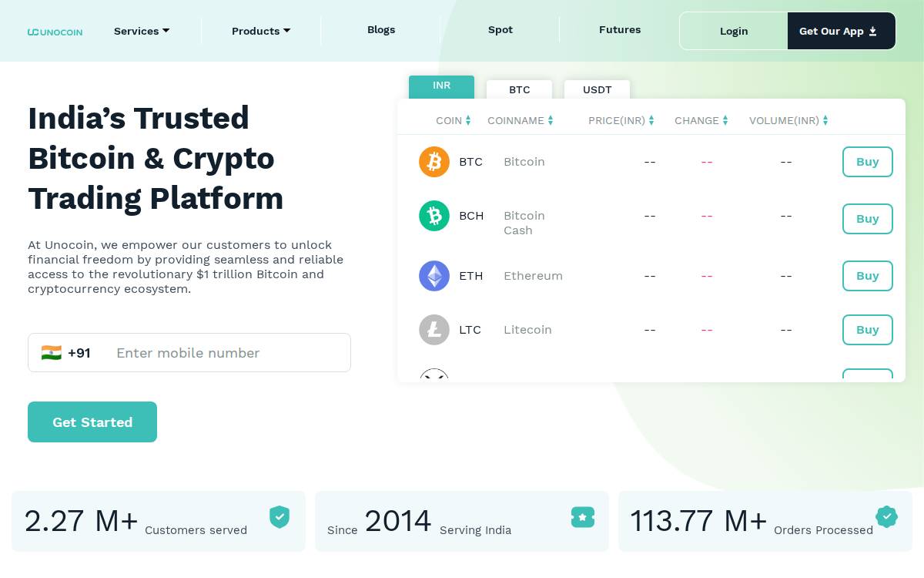Click the BCH ticker text
The width and height of the screenshot is (924, 578).
click(471, 216)
